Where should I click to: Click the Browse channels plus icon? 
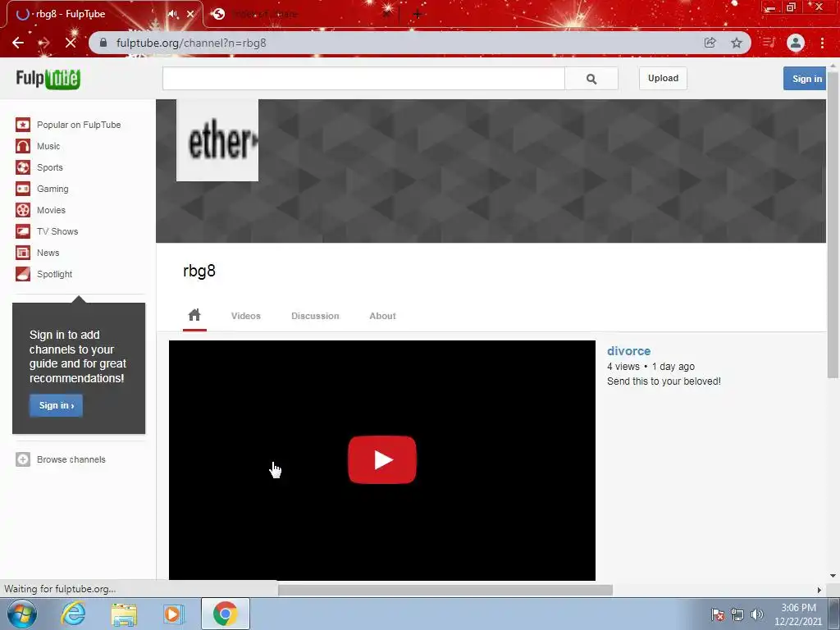click(23, 459)
